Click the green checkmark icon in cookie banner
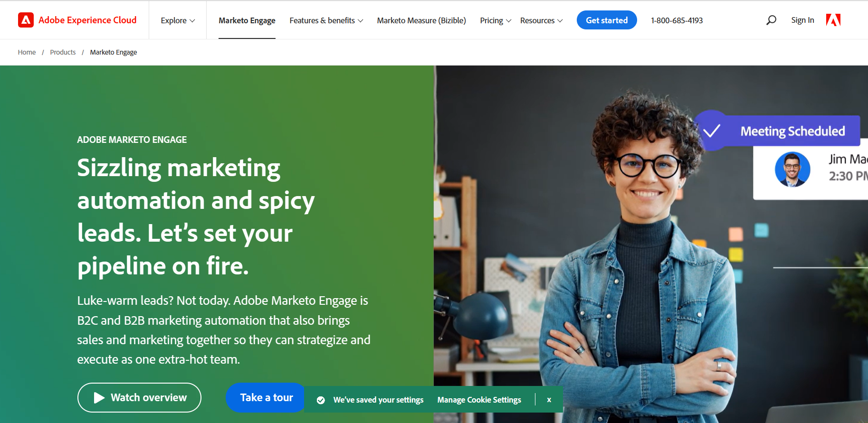868x423 pixels. 321,400
